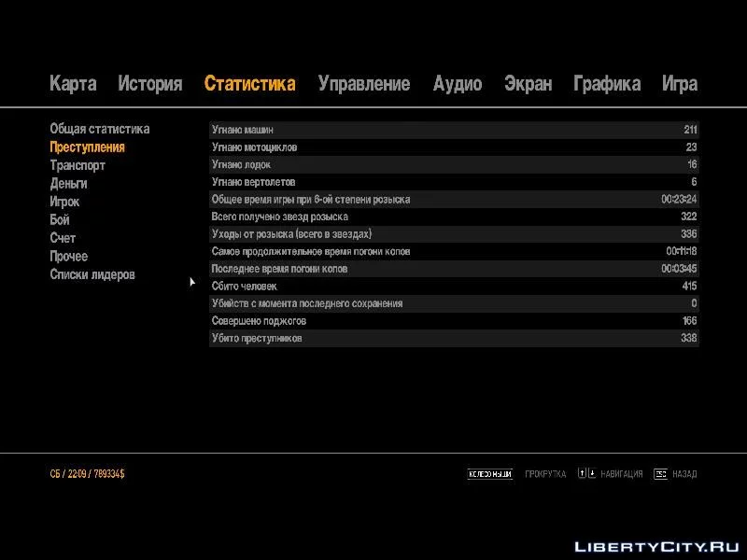
Task: Select the Убито преступников row
Action: tap(454, 338)
